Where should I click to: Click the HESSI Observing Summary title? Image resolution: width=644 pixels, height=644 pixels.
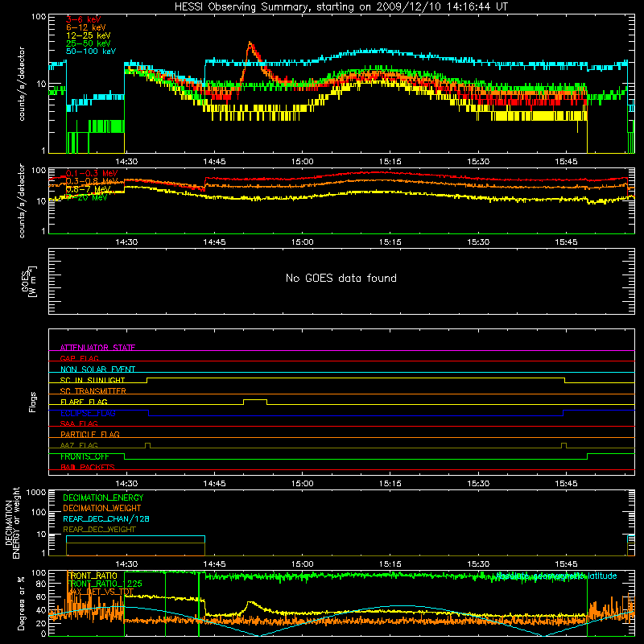pyautogui.click(x=341, y=7)
